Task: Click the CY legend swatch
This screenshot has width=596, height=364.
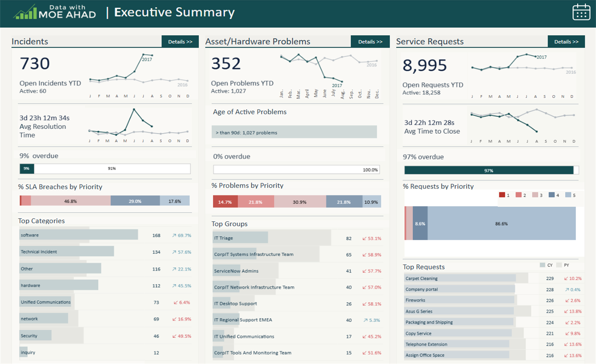Action: pos(543,265)
